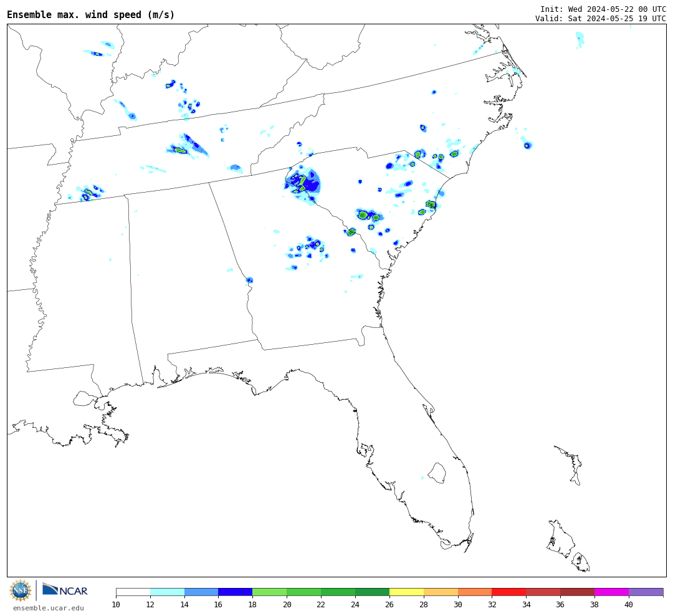Click the colorbar label 28

(424, 604)
